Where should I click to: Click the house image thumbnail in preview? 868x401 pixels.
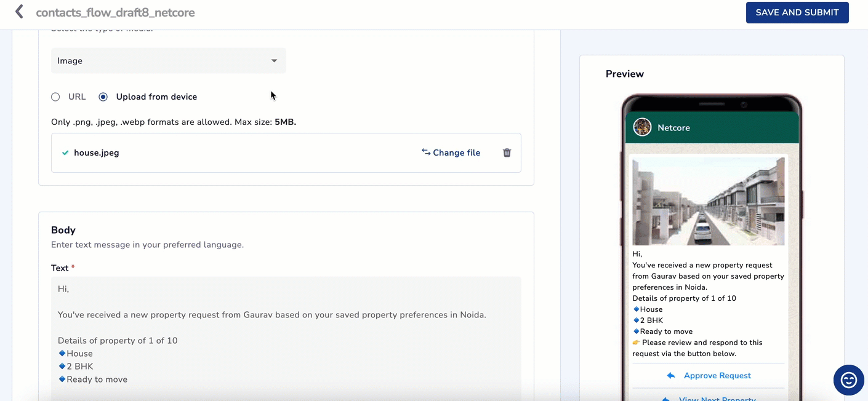click(x=709, y=202)
